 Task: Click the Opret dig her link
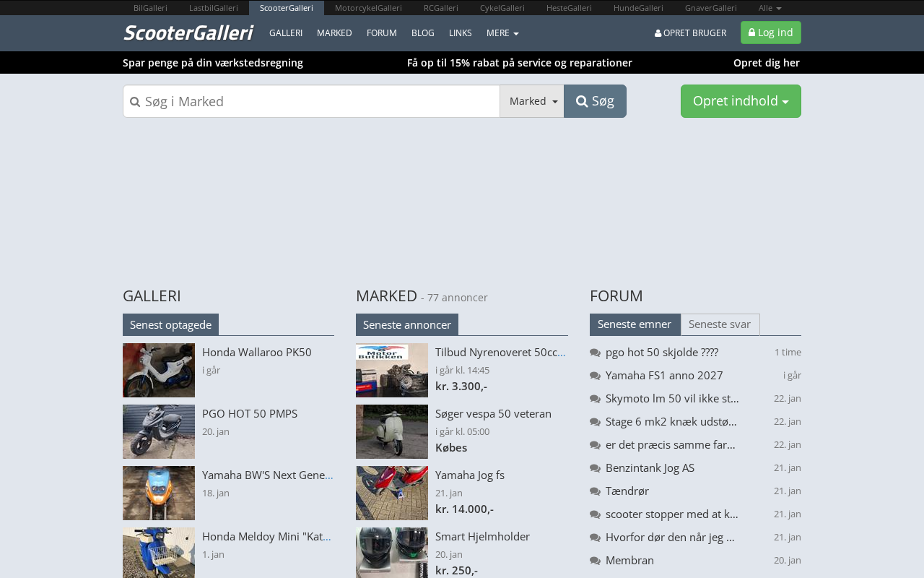pyautogui.click(x=767, y=63)
